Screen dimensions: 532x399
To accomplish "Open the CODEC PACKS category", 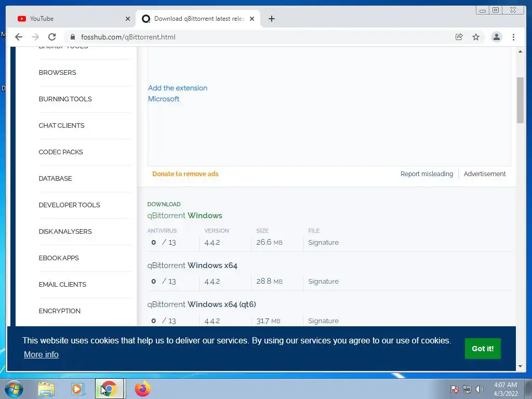I will (61, 152).
